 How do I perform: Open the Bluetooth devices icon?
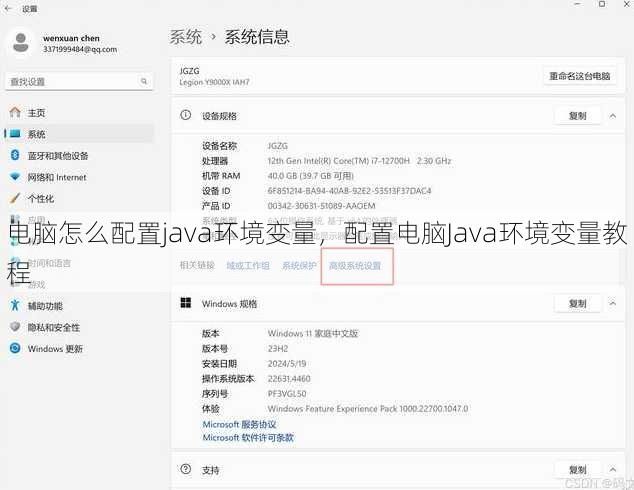(x=15, y=155)
